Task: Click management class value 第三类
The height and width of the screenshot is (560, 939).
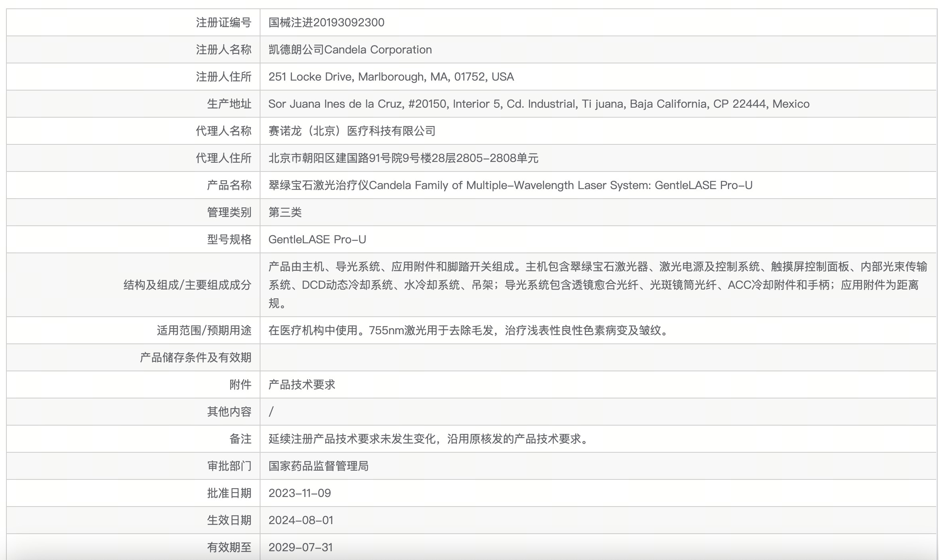Action: click(x=285, y=212)
